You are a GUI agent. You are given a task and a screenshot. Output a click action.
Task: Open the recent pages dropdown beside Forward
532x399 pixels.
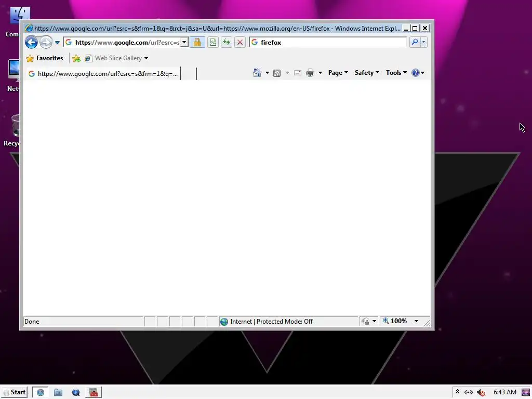pos(57,43)
